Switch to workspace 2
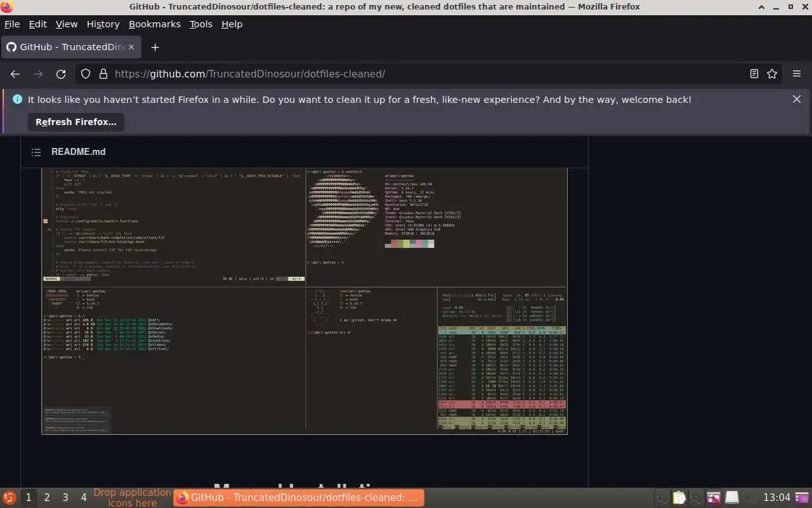Screen dimensions: 812x508 point(46,498)
